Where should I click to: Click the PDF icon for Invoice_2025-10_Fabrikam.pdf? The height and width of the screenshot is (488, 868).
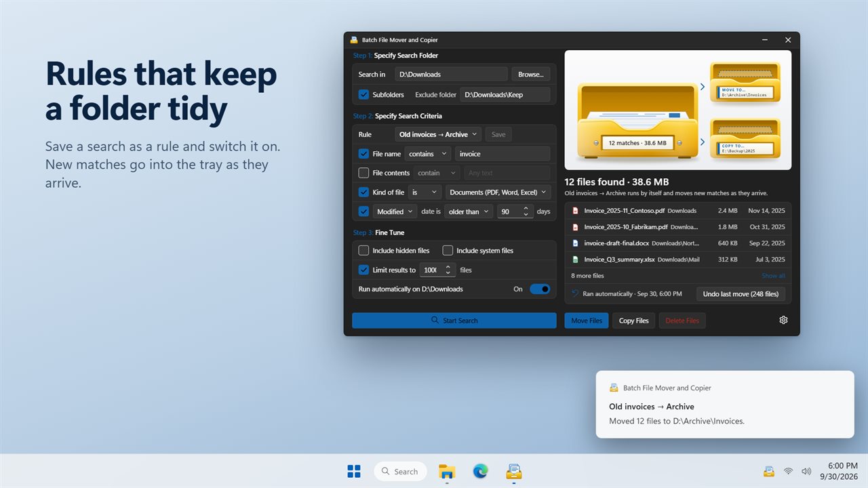(575, 227)
